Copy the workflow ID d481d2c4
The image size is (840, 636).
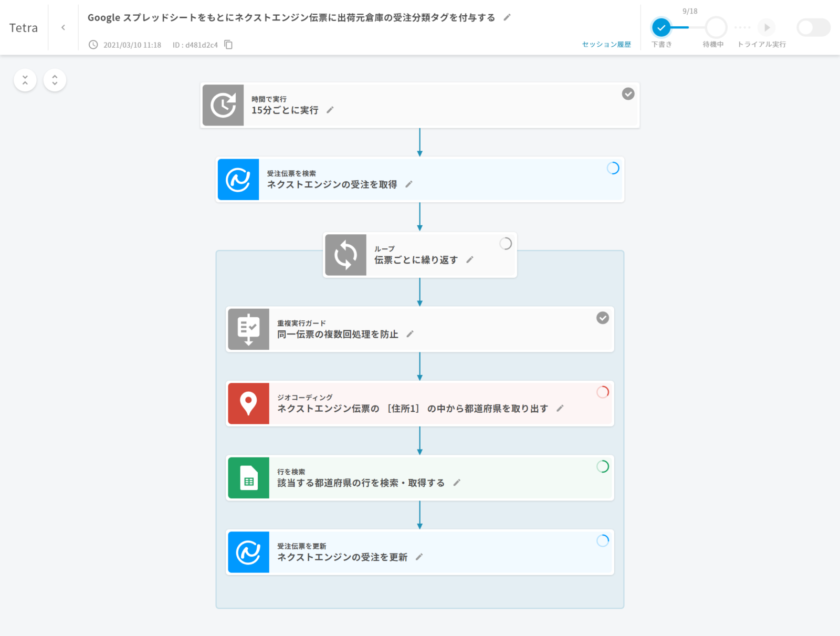[x=228, y=45]
